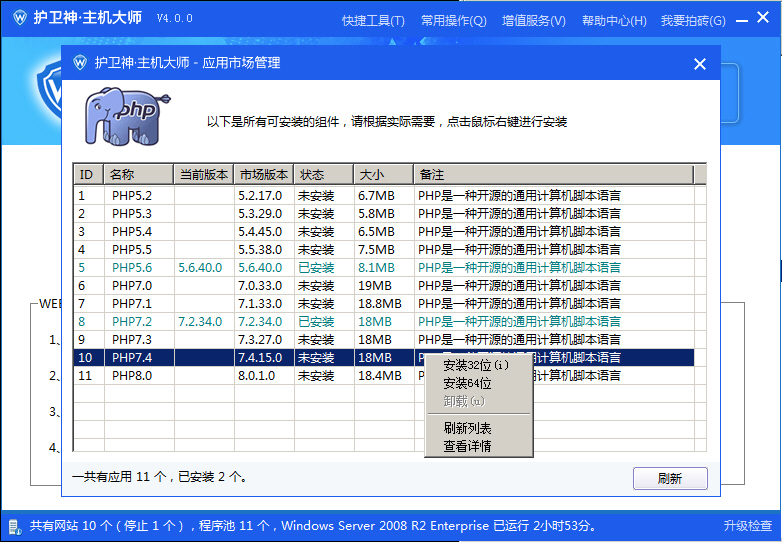
Task: Open the 我要拍砖(G) menu
Action: coord(693,21)
